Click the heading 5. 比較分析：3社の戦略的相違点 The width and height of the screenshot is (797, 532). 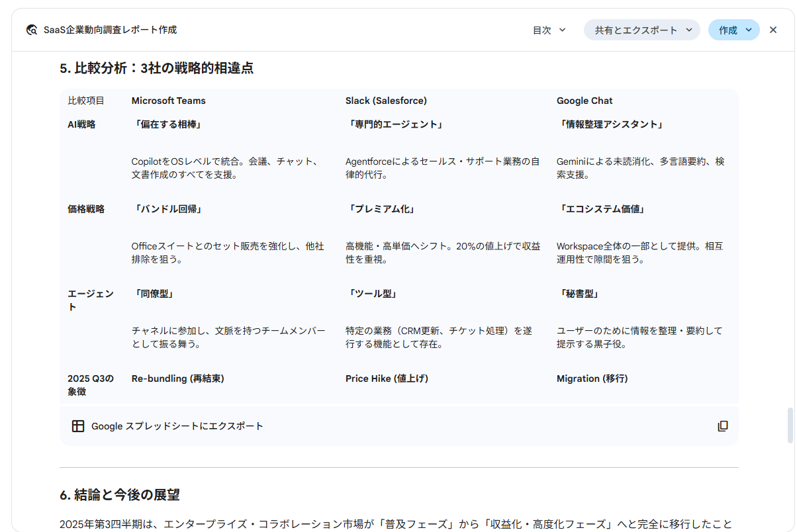pyautogui.click(x=156, y=68)
